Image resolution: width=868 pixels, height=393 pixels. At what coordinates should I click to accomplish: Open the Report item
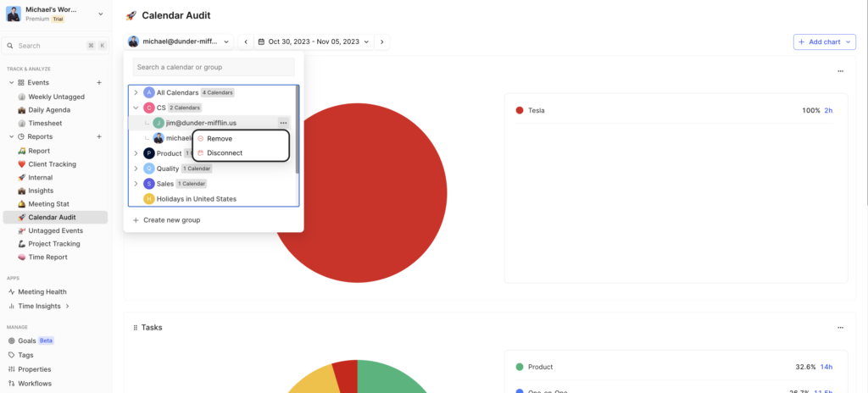point(39,151)
